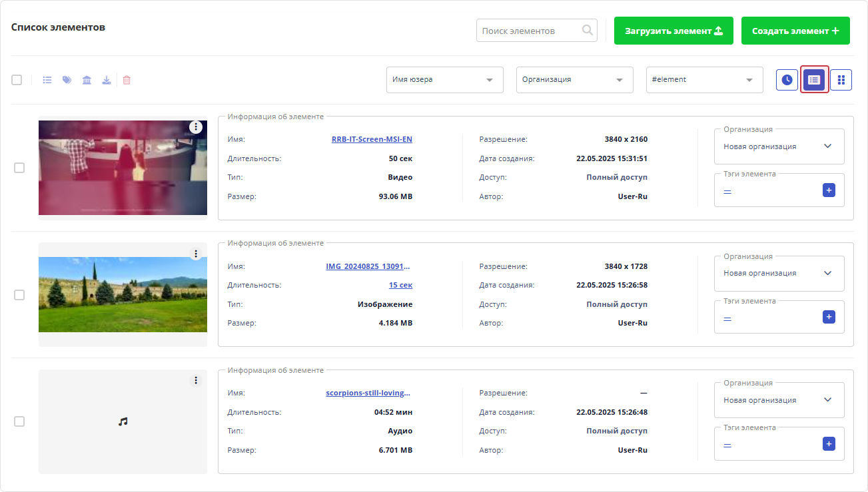Click the download icon in bulk toolbar
Image resolution: width=868 pixels, height=492 pixels.
coord(106,80)
